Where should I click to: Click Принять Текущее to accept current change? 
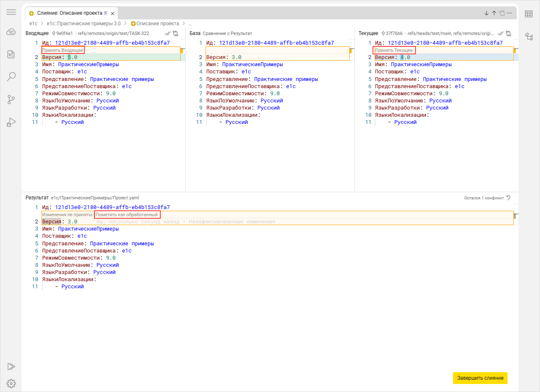coord(394,50)
